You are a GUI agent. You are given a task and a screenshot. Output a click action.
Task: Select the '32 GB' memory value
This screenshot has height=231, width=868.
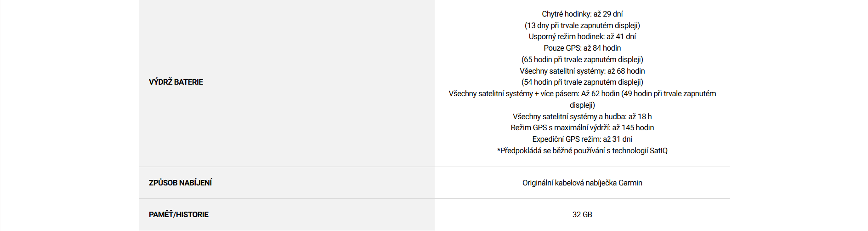click(x=582, y=214)
